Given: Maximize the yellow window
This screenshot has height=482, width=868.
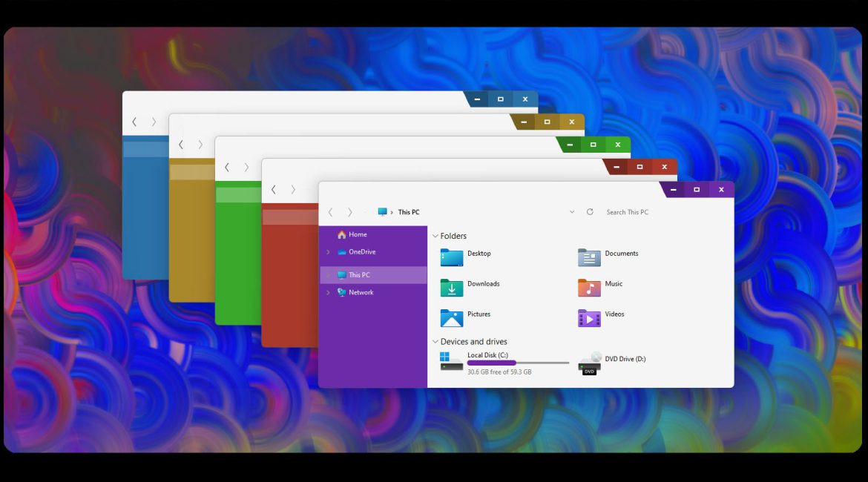Looking at the screenshot, I should [x=547, y=122].
